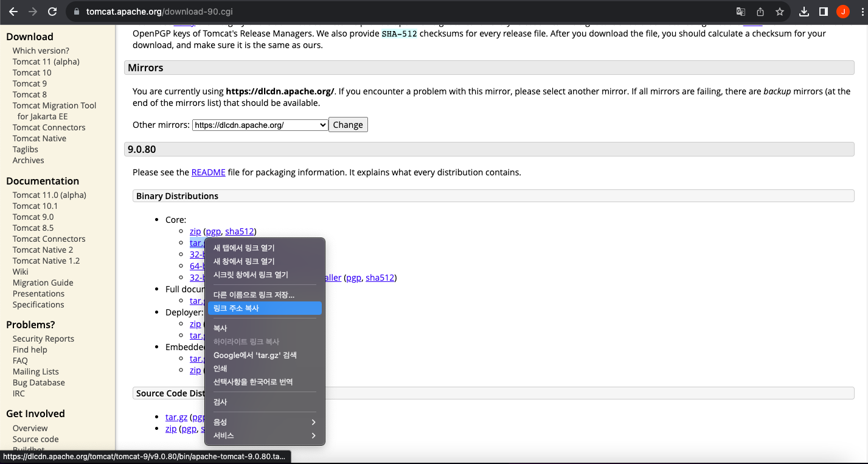Viewport: 868px width, 464px height.
Task: Expand the 음성 submenu
Action: (265, 422)
